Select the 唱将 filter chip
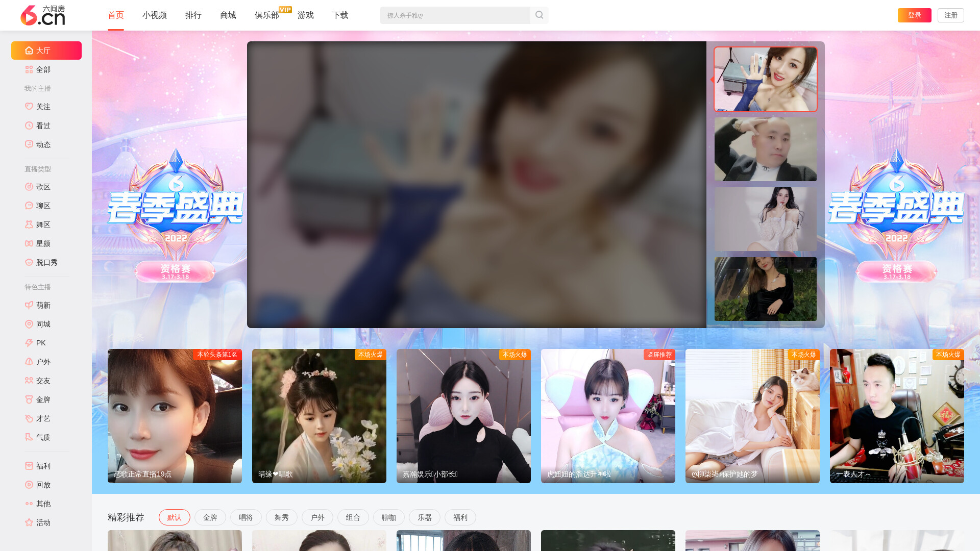Screen dimensions: 980x551 pyautogui.click(x=246, y=517)
